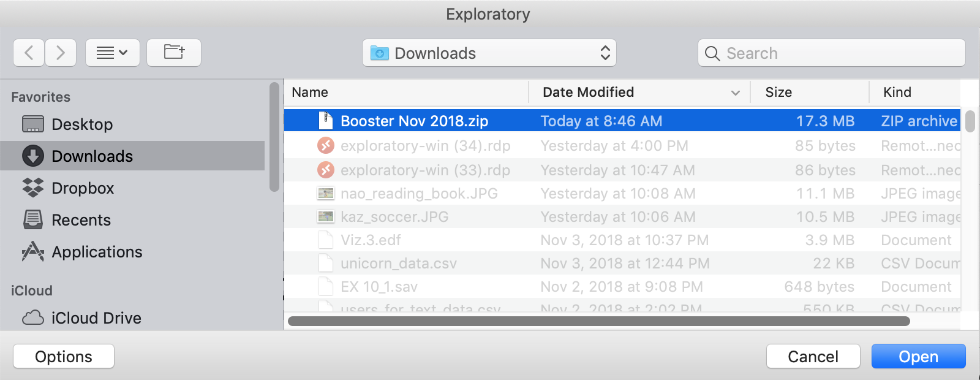980x380 pixels.
Task: Click the forward navigation arrow
Action: coord(60,53)
